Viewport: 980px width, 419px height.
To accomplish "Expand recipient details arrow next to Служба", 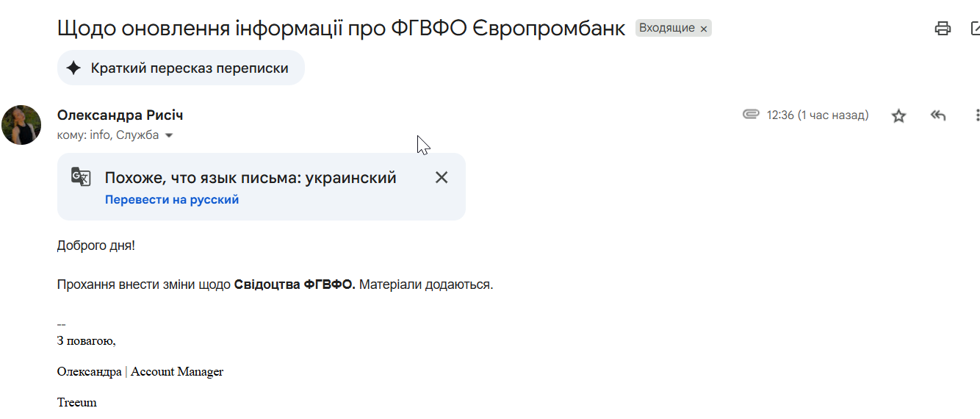I will [169, 136].
